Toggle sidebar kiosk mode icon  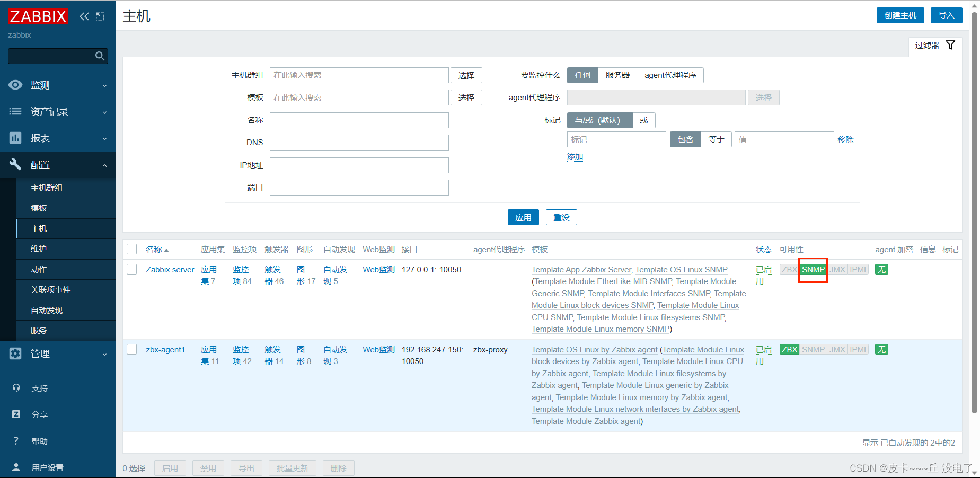point(100,16)
